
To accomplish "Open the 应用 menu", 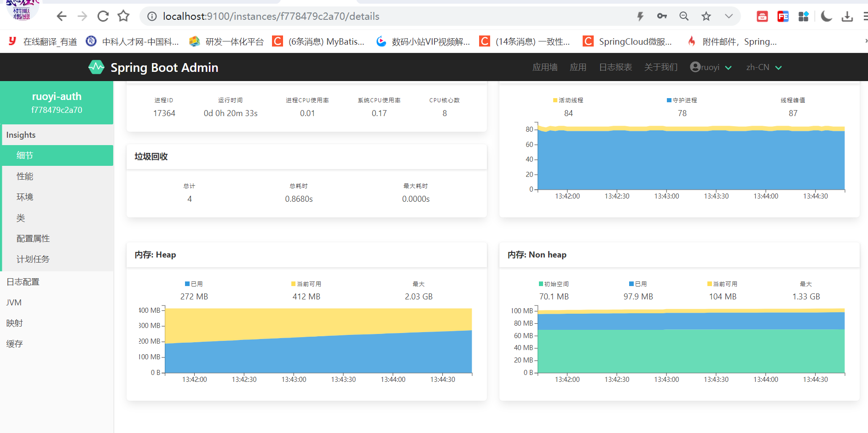I will coord(578,67).
